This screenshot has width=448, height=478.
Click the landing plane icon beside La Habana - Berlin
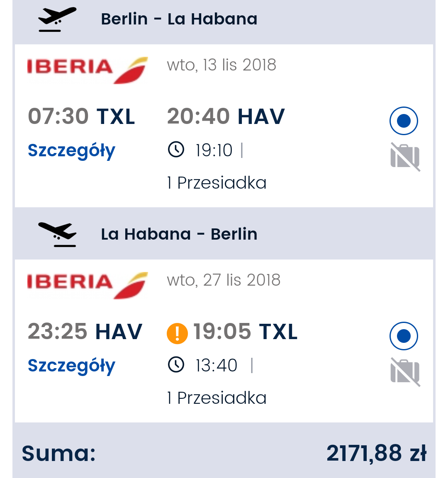coord(57,234)
